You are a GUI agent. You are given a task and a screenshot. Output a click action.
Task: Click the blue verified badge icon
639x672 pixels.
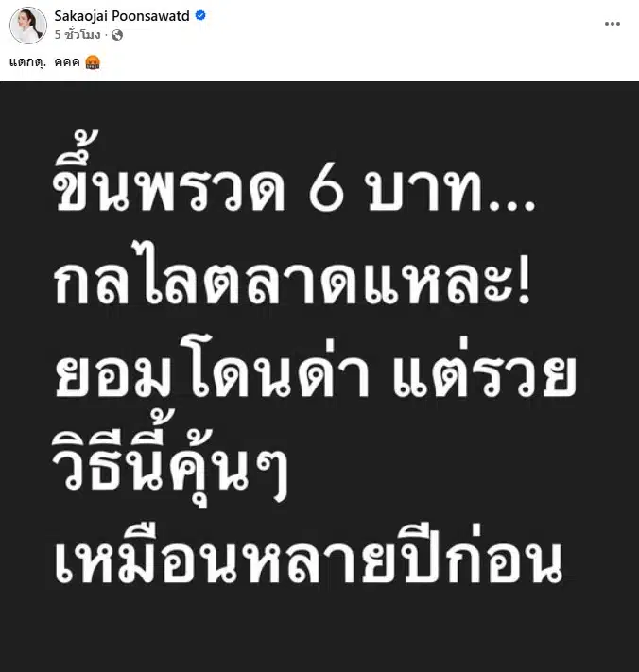[200, 16]
